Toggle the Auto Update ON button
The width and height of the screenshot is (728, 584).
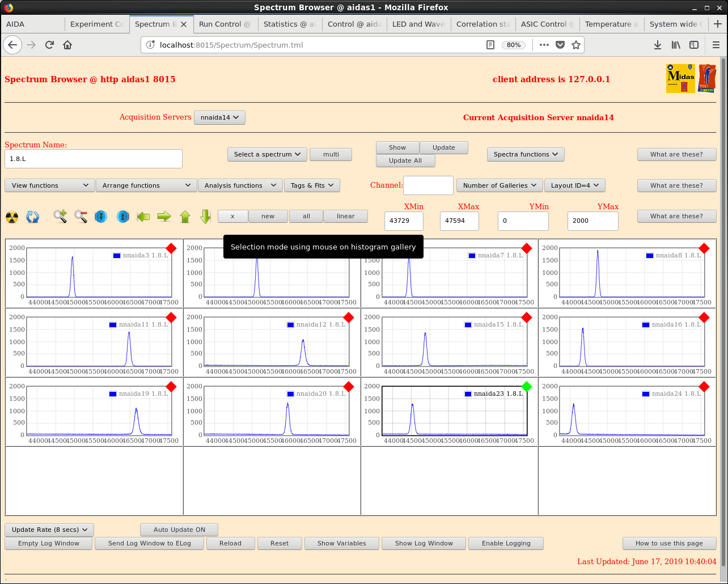click(x=179, y=530)
